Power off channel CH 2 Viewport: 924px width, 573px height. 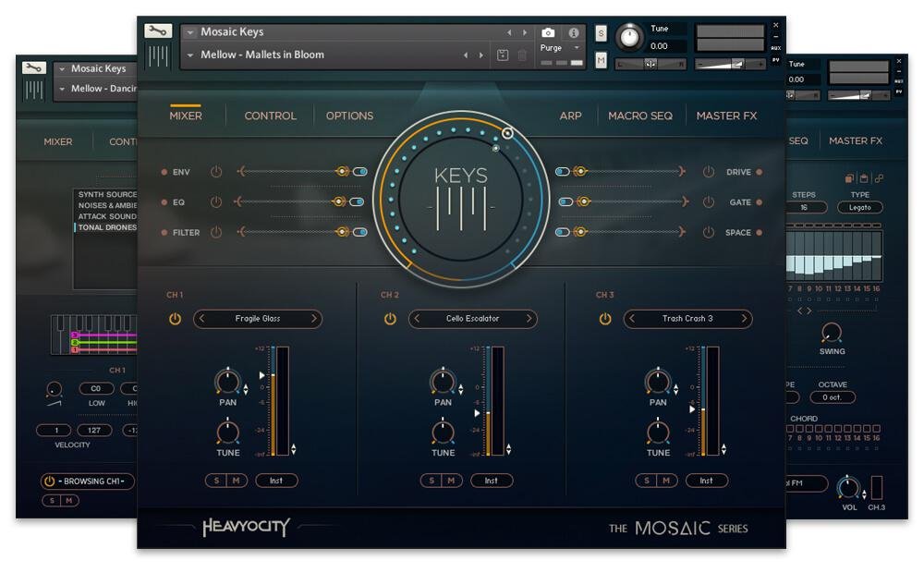[389, 319]
